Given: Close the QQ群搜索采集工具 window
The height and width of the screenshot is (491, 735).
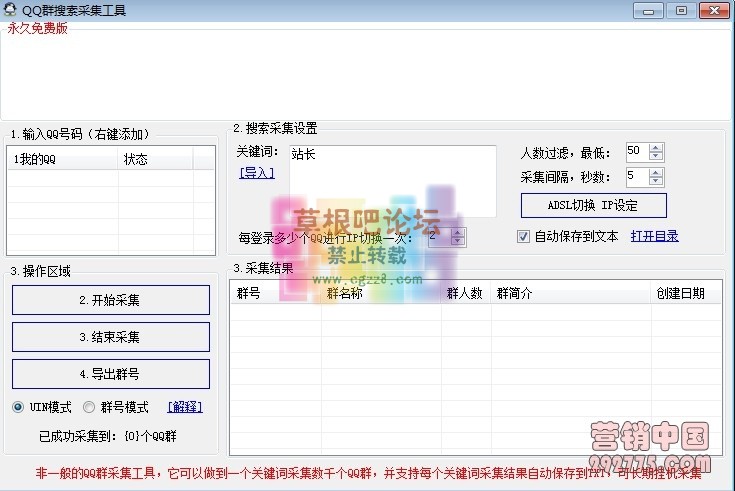Looking at the screenshot, I should coord(714,10).
